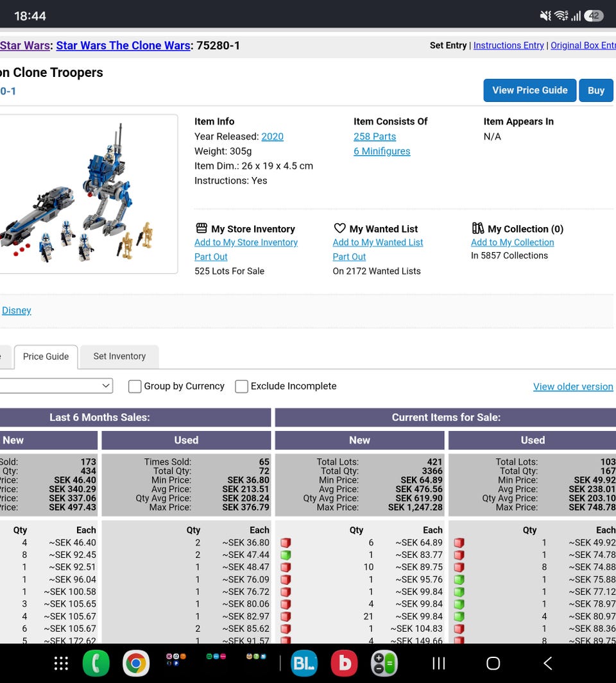Open the recent apps navigation button
Viewport: 616px width, 683px height.
(438, 663)
